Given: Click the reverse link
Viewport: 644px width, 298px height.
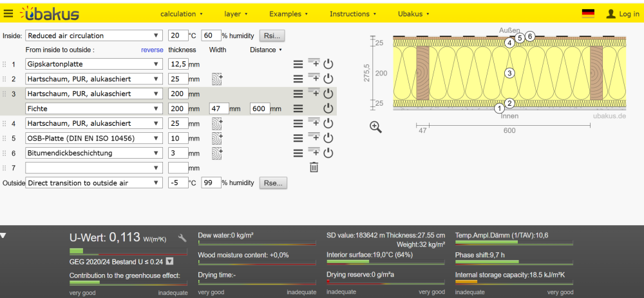Looking at the screenshot, I should coord(152,50).
